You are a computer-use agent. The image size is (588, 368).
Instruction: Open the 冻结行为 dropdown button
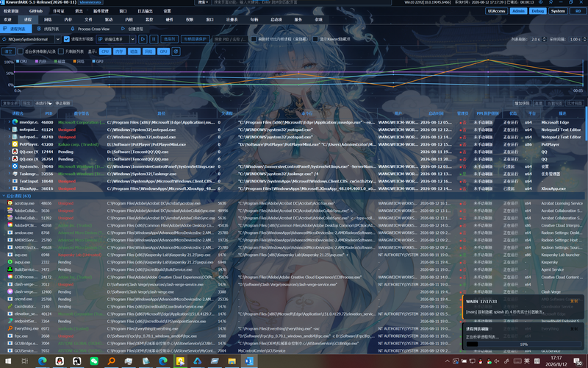tap(43, 103)
